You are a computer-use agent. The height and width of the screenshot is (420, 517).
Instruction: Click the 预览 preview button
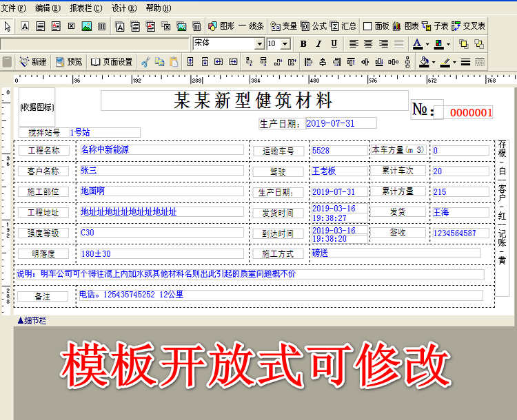pyautogui.click(x=68, y=61)
